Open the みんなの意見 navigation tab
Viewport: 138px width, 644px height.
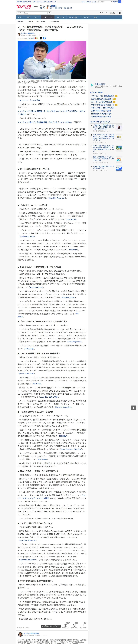pos(73,17)
